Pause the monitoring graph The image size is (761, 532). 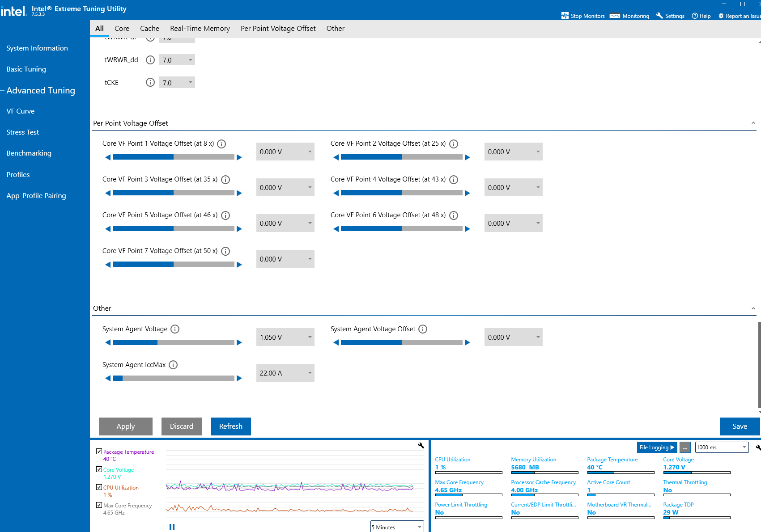coord(172,527)
